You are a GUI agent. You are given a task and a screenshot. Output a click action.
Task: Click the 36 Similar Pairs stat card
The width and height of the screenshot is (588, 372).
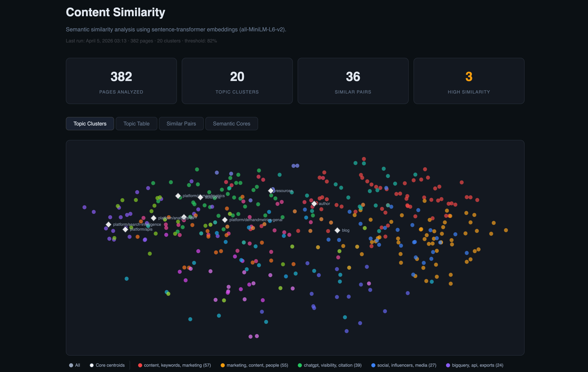coord(353,81)
